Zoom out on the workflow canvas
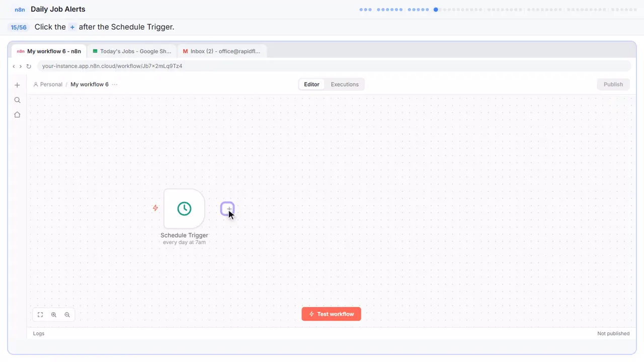The width and height of the screenshot is (644, 362). click(x=67, y=315)
